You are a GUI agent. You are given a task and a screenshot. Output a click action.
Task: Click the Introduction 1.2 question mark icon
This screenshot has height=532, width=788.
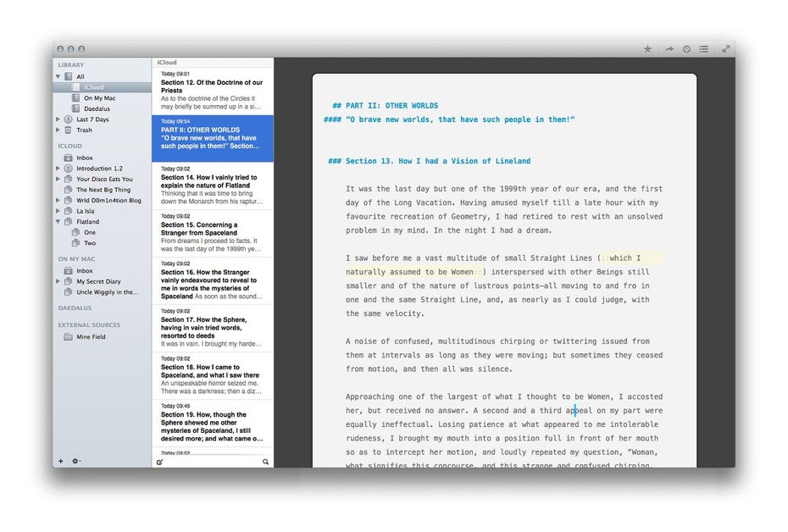pos(69,169)
